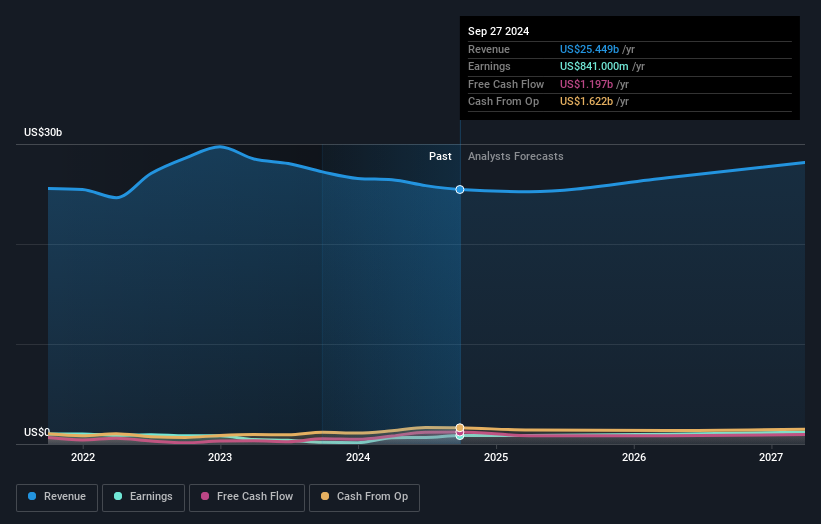Click the US$1.197b free cash flow value
The image size is (821, 524).
[586, 84]
